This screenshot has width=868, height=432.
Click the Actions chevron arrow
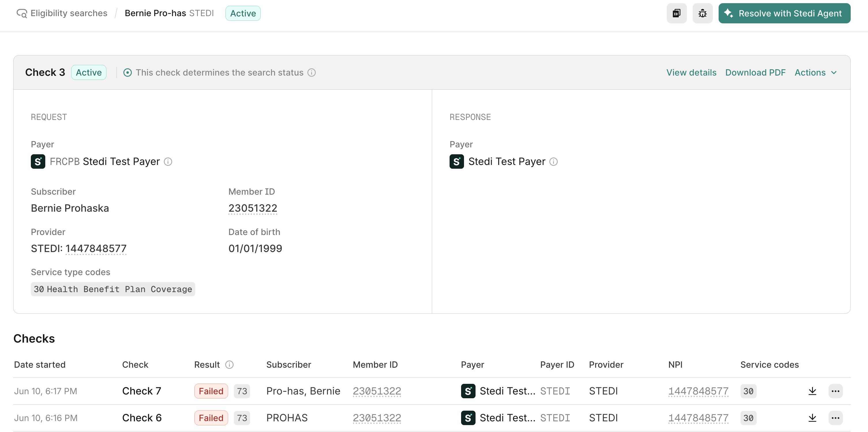tap(834, 72)
